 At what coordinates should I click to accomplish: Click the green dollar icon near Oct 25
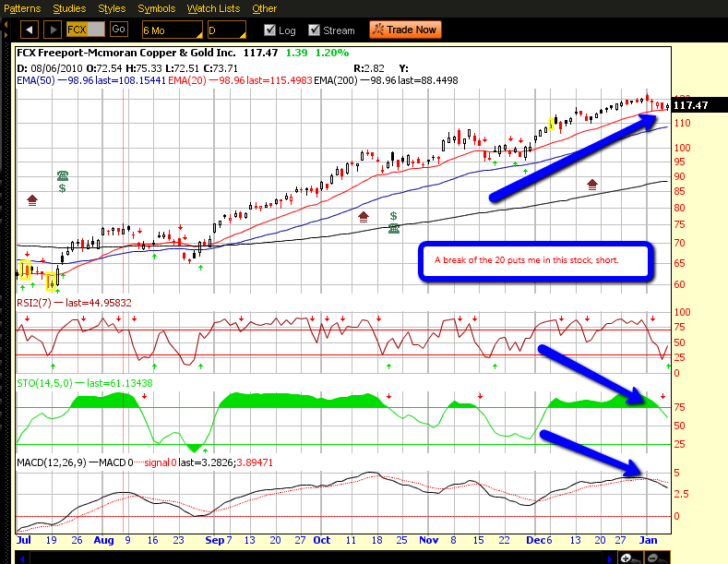(393, 216)
